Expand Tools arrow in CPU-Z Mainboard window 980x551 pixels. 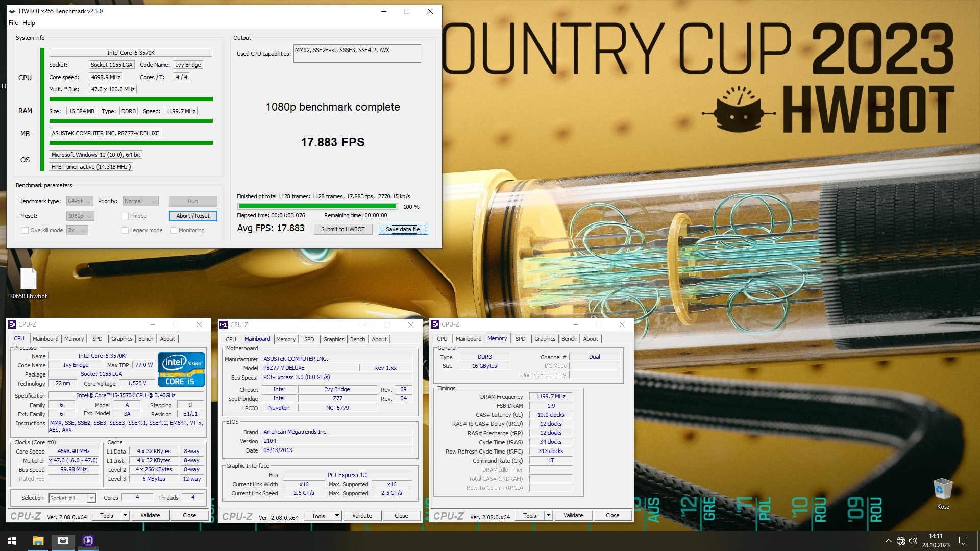(337, 516)
